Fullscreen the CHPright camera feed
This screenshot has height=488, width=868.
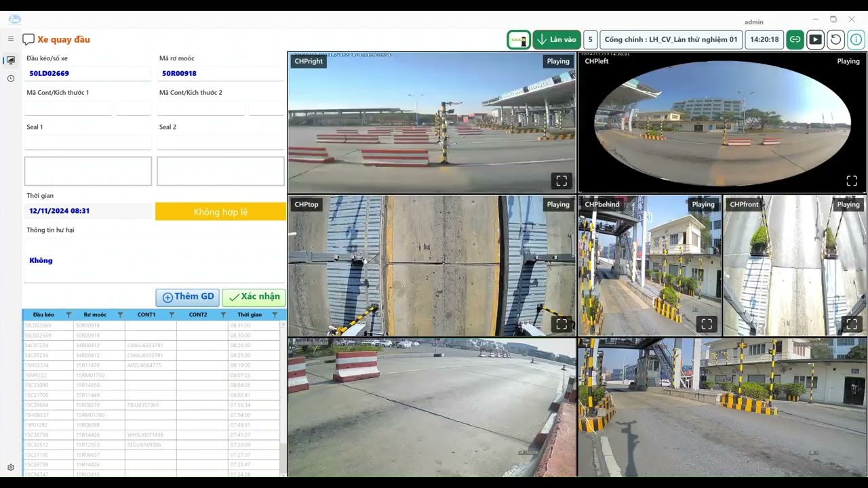click(x=561, y=181)
